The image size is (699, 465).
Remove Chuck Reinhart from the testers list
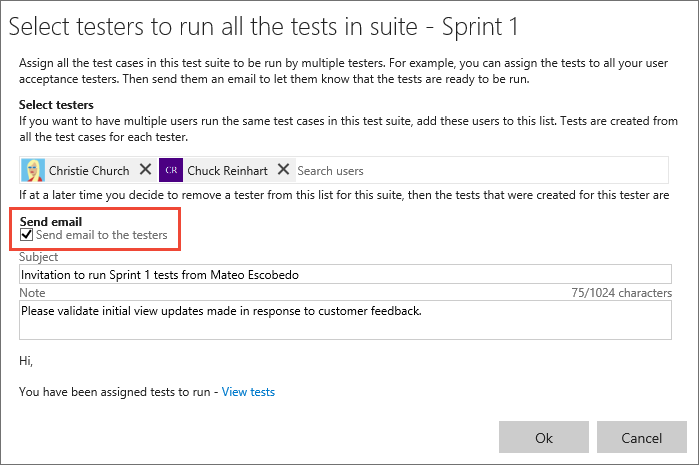point(283,170)
